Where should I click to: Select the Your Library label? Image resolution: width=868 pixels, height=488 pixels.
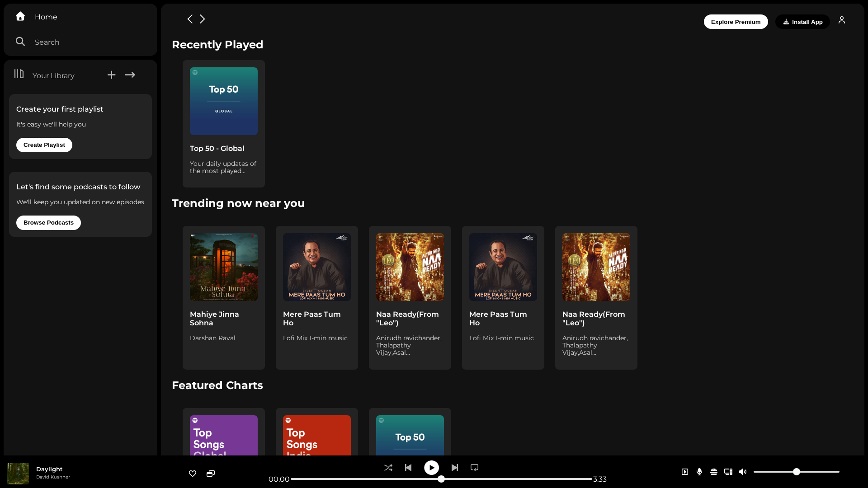coord(53,75)
